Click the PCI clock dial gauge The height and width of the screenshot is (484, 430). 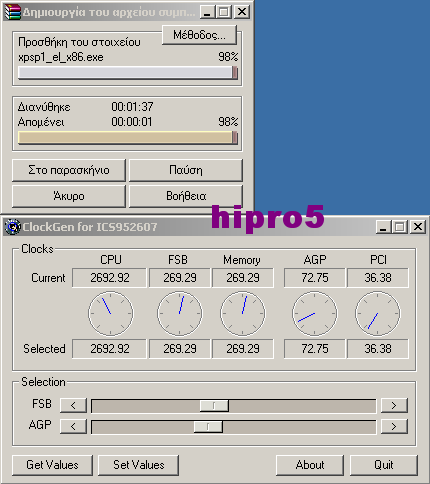click(378, 313)
